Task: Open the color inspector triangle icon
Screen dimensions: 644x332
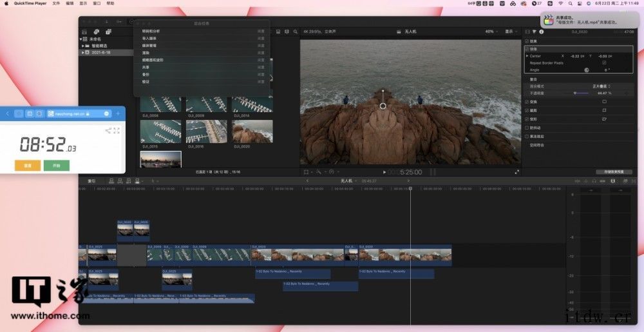Action: [x=535, y=32]
